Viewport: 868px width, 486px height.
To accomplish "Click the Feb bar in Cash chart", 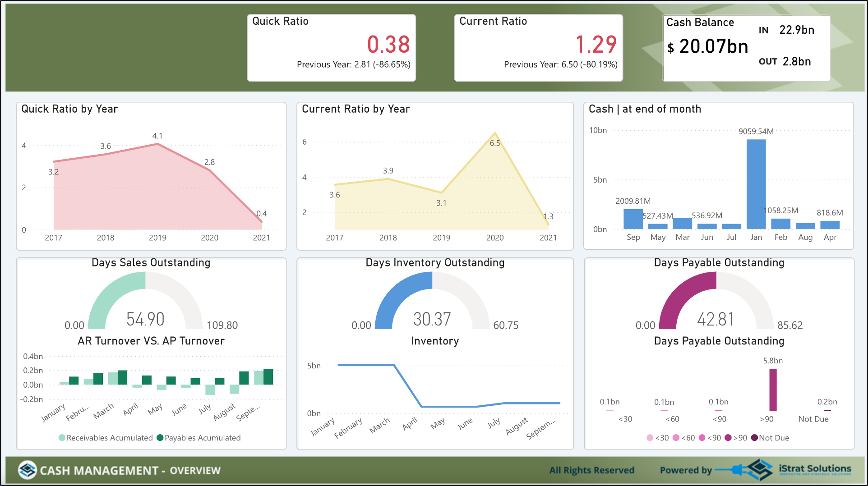I will tap(780, 224).
